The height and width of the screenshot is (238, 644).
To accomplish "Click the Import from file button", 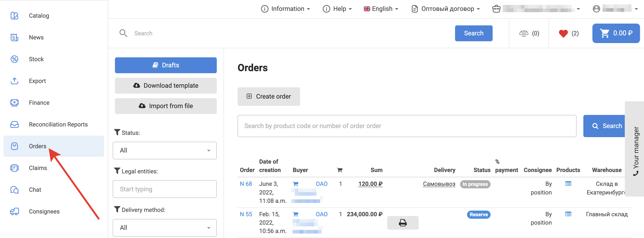I will pyautogui.click(x=166, y=106).
